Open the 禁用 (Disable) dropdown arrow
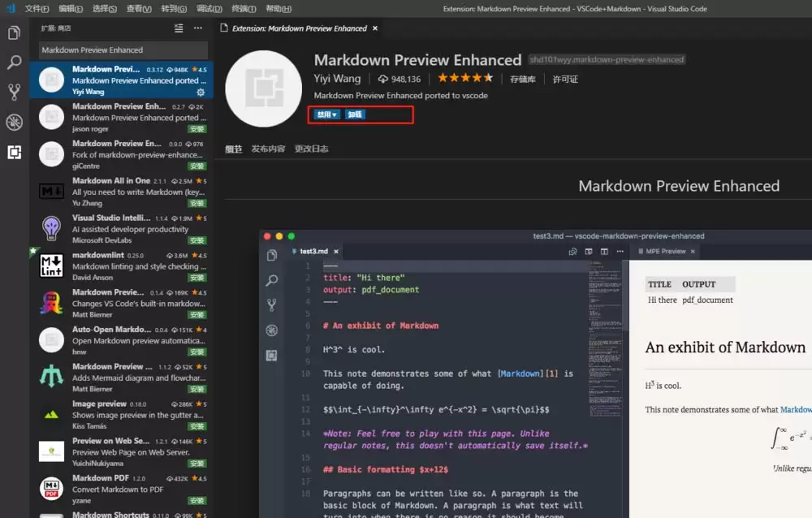This screenshot has width=812, height=518. coord(335,114)
